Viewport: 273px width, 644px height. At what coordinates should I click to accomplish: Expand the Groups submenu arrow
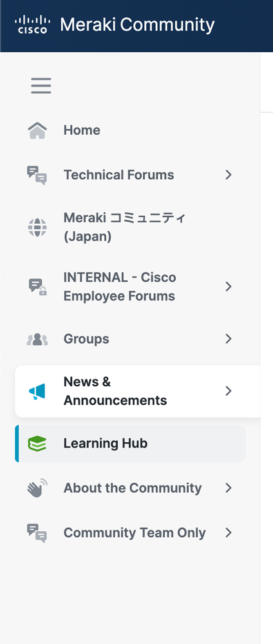(229, 339)
